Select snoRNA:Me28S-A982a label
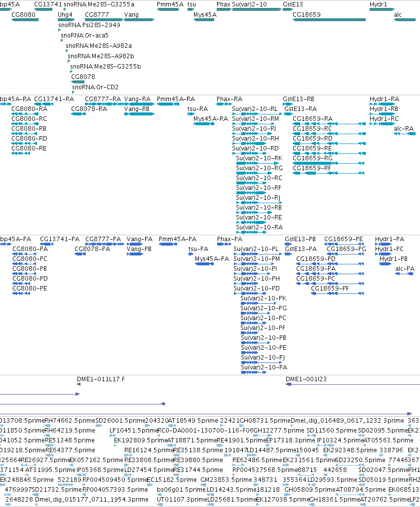Screen dimensions: 420x507 point(99,45)
